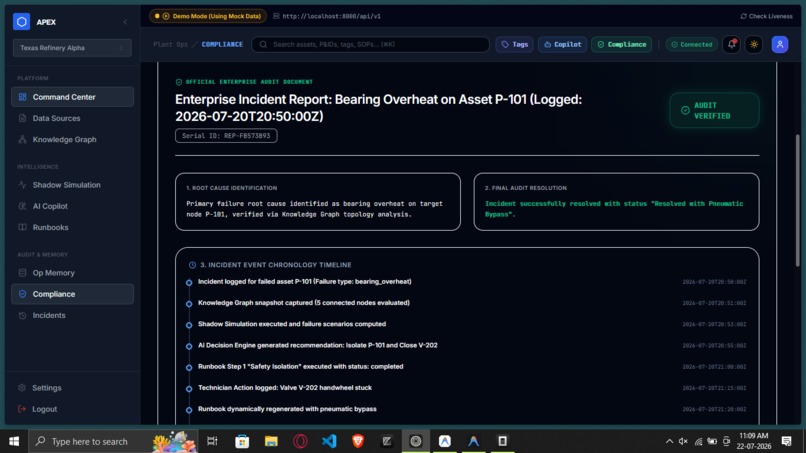Open notifications bell

pyautogui.click(x=731, y=44)
